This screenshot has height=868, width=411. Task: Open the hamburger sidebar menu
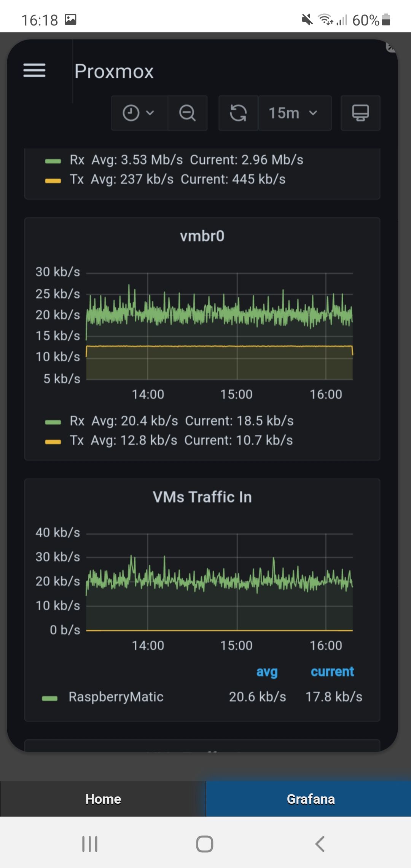pos(34,70)
